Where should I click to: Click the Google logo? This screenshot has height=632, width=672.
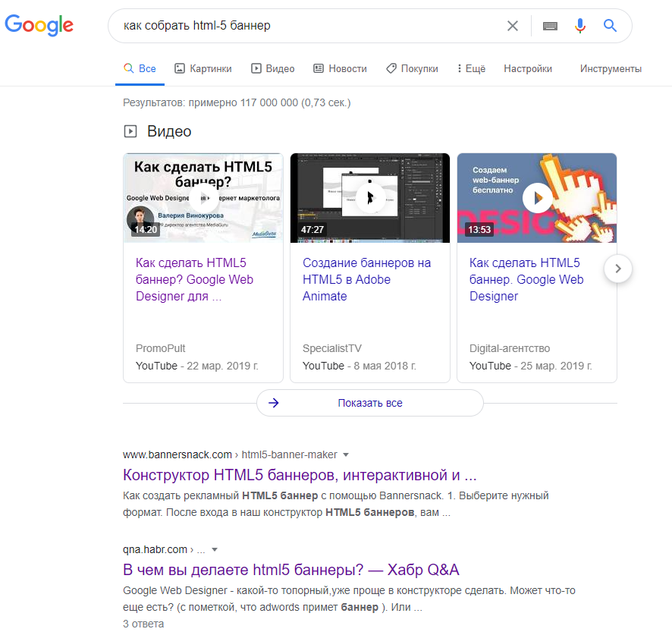[39, 26]
